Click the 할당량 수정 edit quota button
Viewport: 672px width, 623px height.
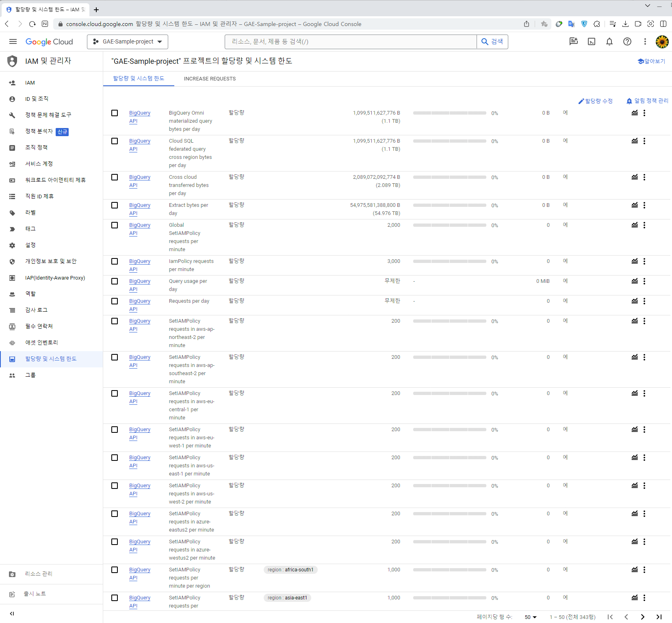coord(596,101)
